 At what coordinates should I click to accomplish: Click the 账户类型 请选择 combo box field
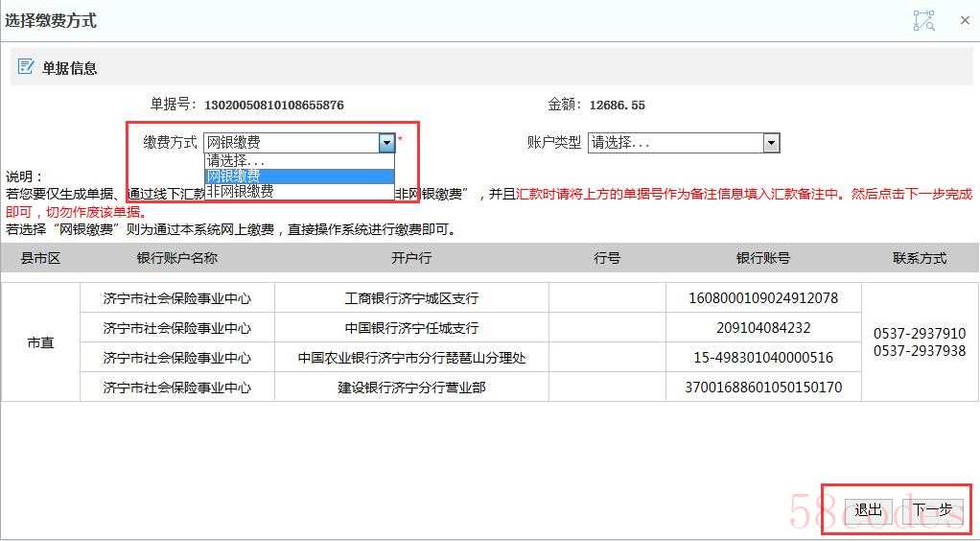coord(675,143)
